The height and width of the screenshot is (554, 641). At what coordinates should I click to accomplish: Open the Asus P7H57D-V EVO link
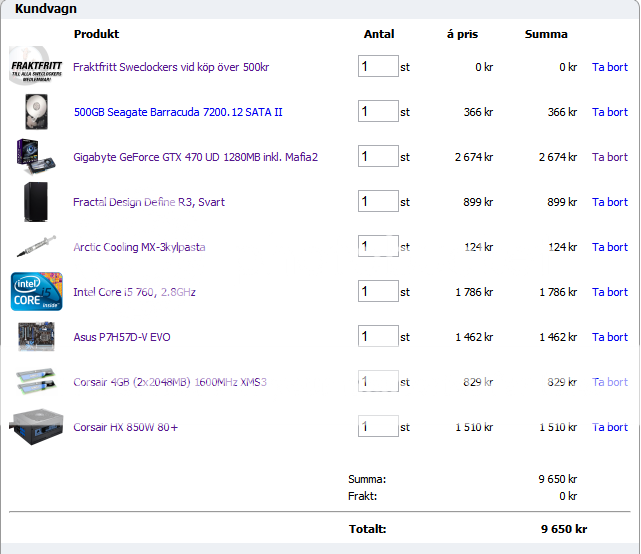(x=121, y=337)
